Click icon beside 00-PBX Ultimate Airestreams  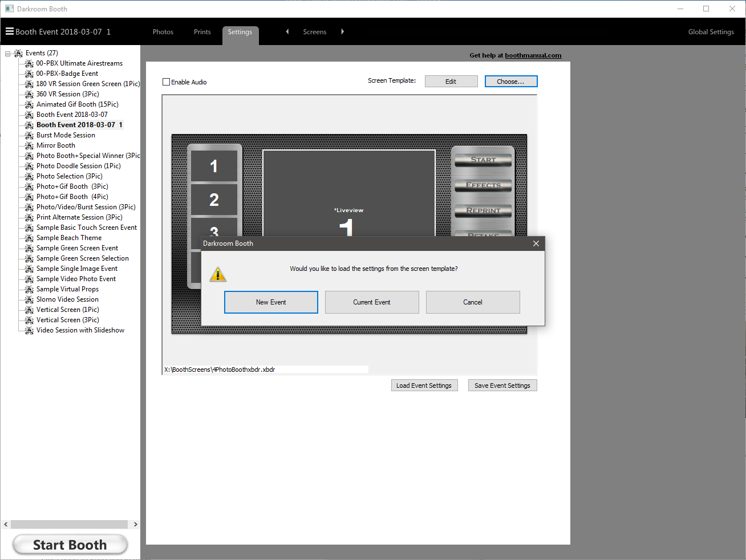[x=30, y=63]
